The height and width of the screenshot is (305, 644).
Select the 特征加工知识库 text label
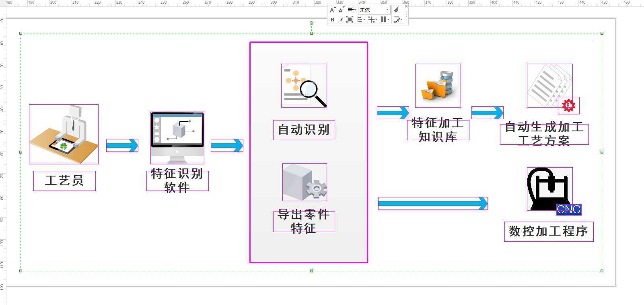pyautogui.click(x=438, y=130)
